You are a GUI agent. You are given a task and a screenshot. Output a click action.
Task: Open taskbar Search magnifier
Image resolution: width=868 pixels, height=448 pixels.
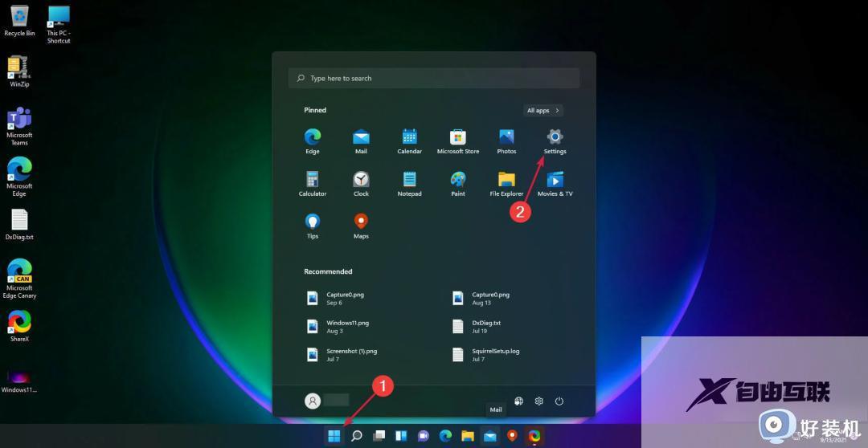point(357,436)
